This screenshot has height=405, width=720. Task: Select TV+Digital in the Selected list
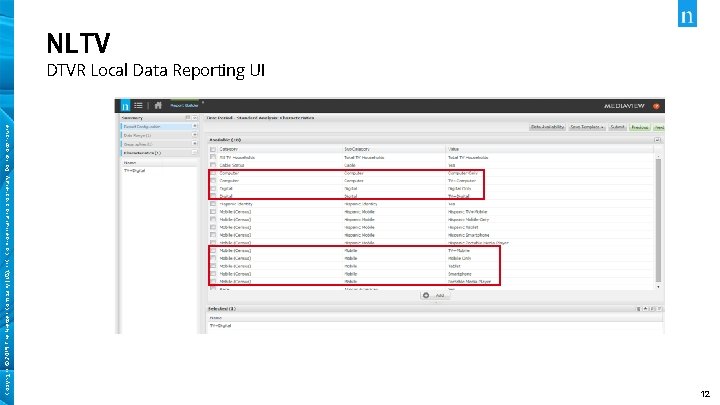click(x=220, y=326)
